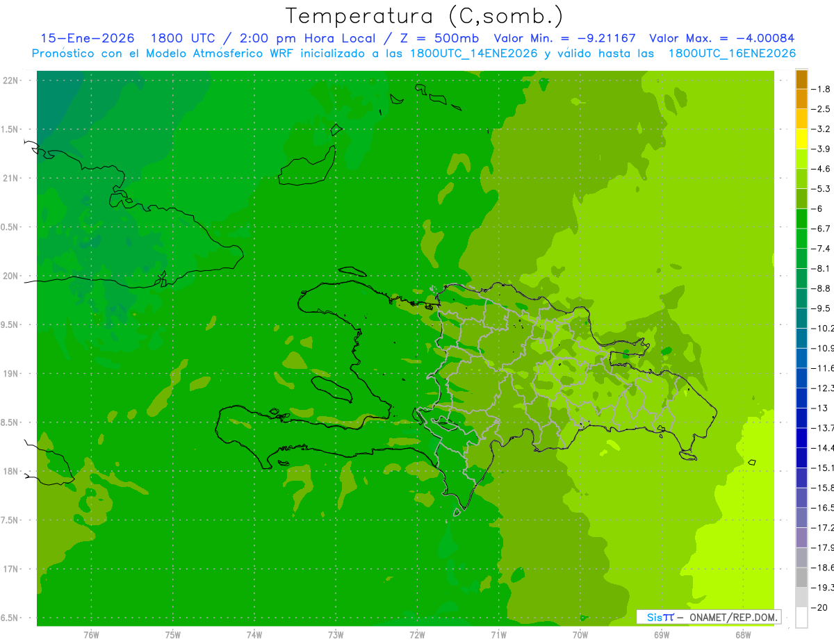Click the '8.5N' latitude axis label
834x644 pixels.
point(10,422)
